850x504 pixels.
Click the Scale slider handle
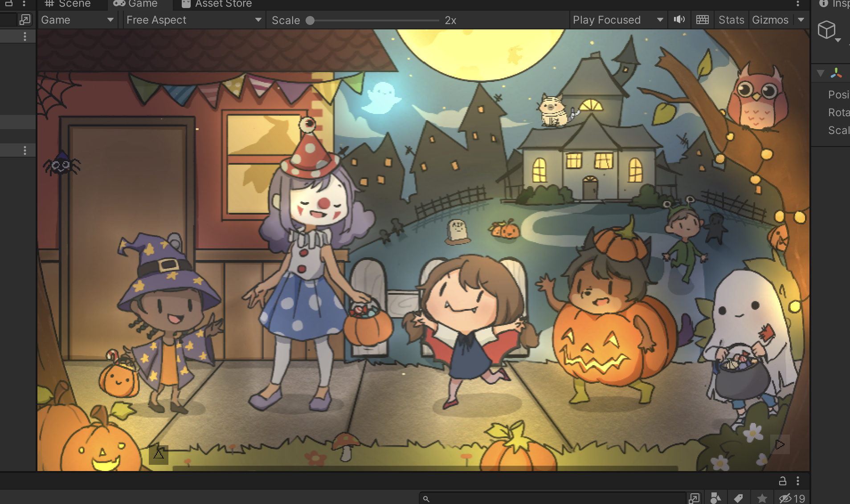pos(310,20)
